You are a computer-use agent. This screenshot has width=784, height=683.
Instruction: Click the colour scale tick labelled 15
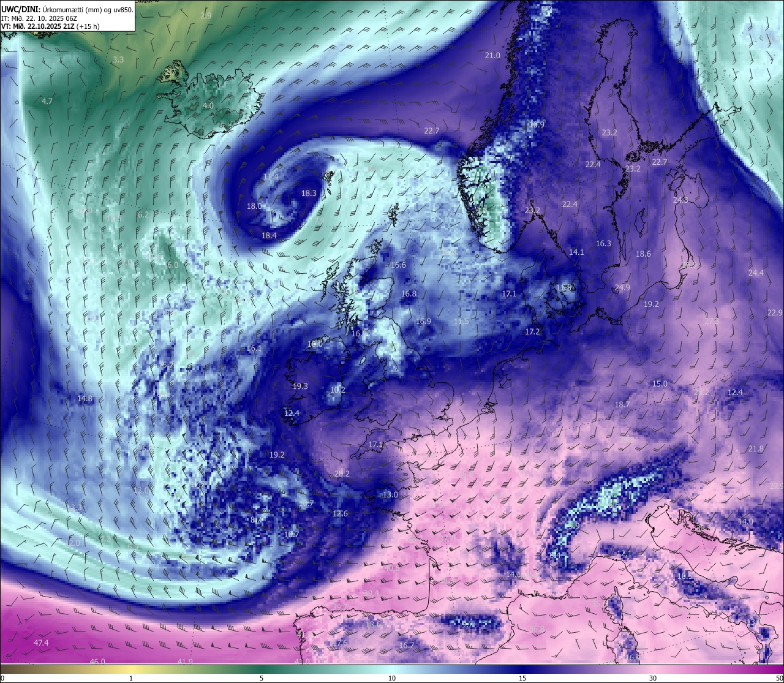pyautogui.click(x=522, y=678)
